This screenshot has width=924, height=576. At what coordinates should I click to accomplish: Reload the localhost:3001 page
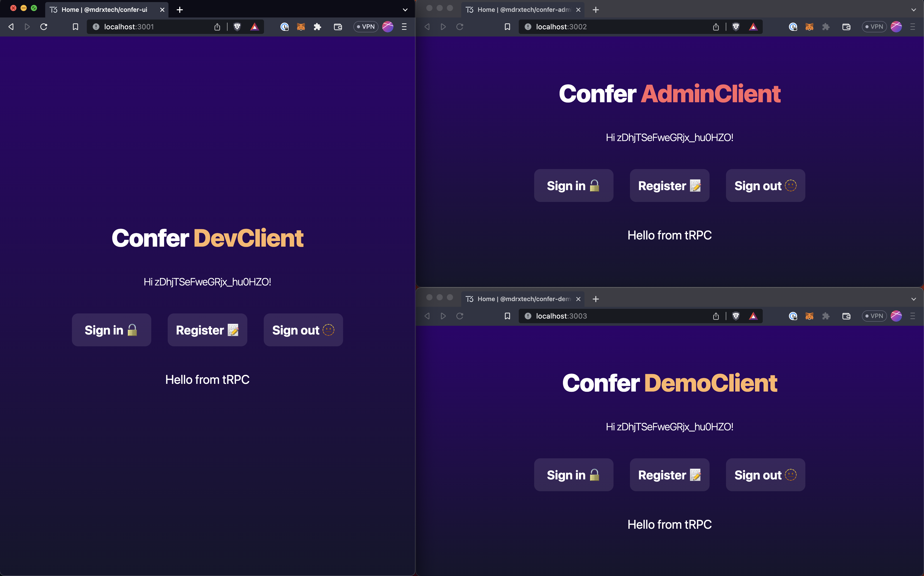point(44,27)
